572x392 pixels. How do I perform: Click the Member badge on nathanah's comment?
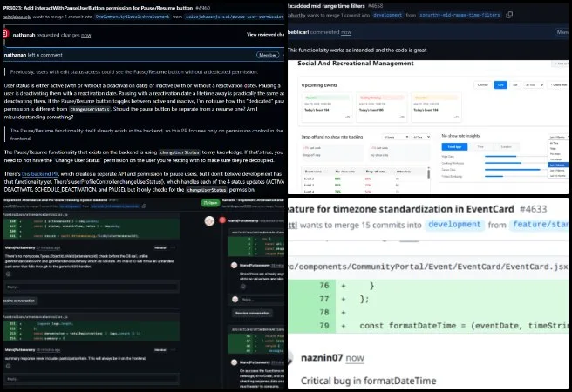tap(268, 55)
